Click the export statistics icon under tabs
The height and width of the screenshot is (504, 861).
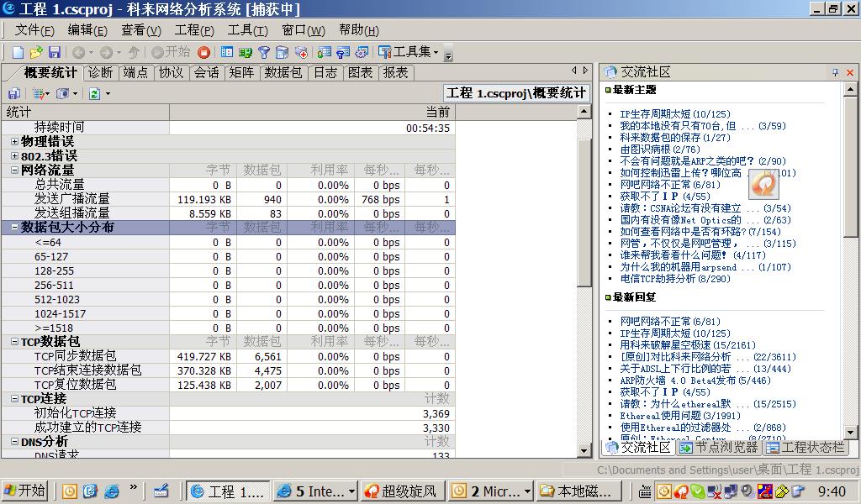tap(14, 93)
